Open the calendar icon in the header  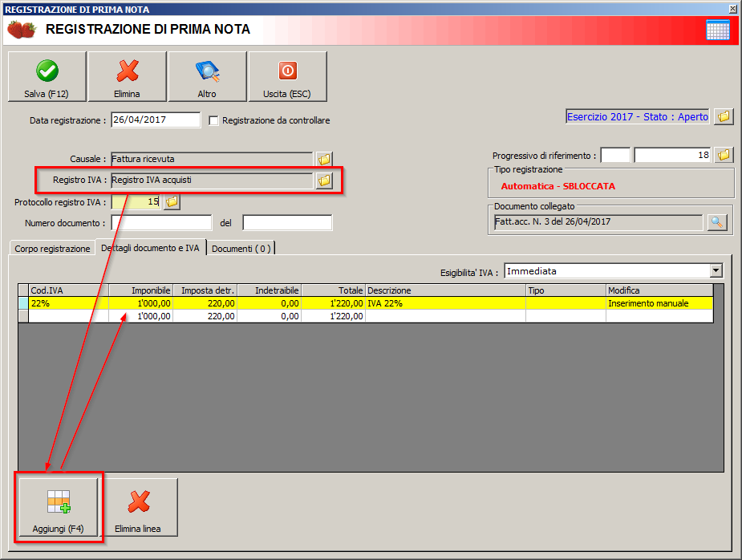click(x=717, y=30)
